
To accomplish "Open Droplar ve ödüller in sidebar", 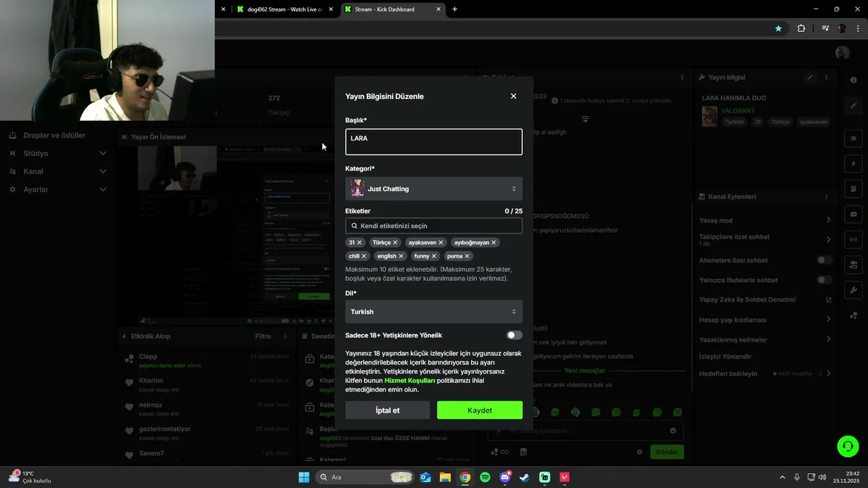I will point(54,136).
